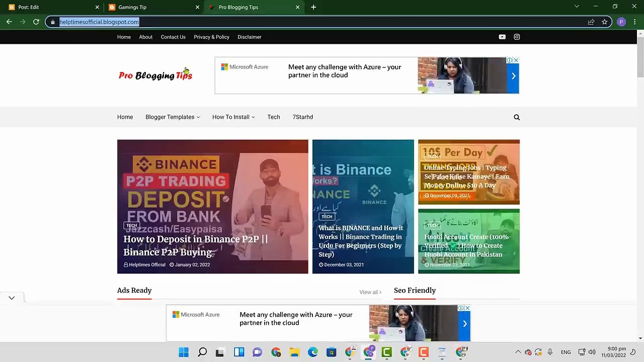Open the Chrome three-dot menu
This screenshot has width=644, height=362.
click(x=635, y=22)
